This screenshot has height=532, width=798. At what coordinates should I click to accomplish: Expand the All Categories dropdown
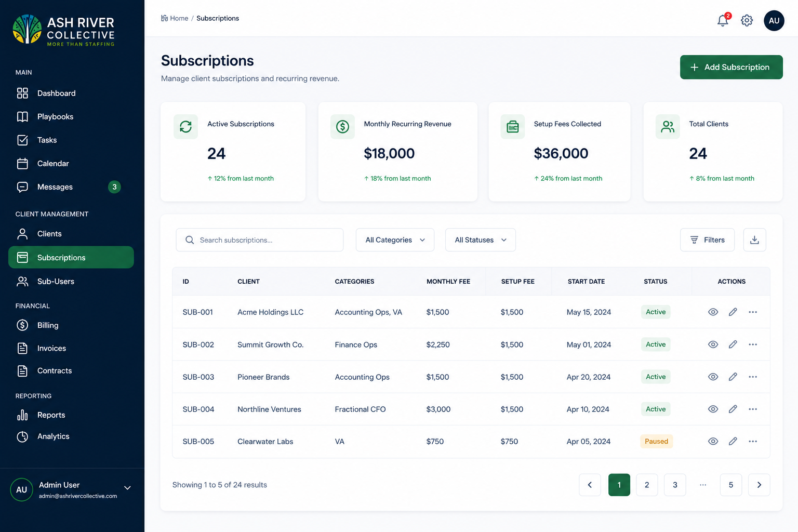click(x=395, y=240)
